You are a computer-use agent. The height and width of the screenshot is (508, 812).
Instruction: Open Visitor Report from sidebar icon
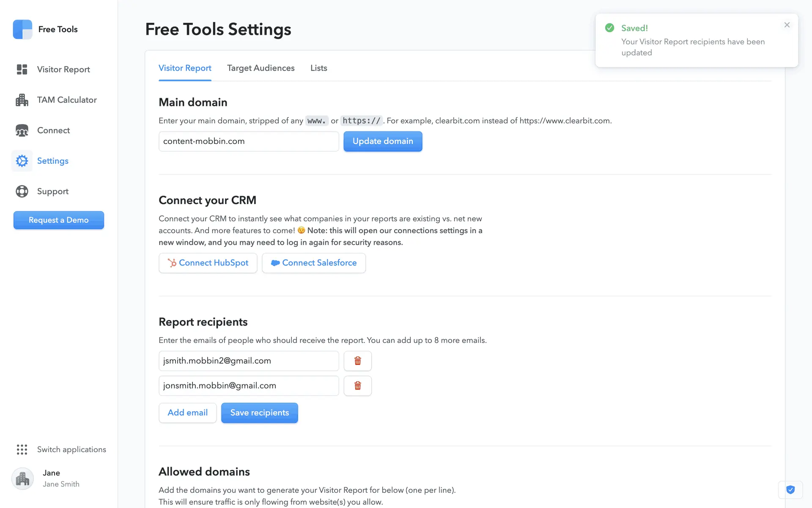tap(22, 69)
